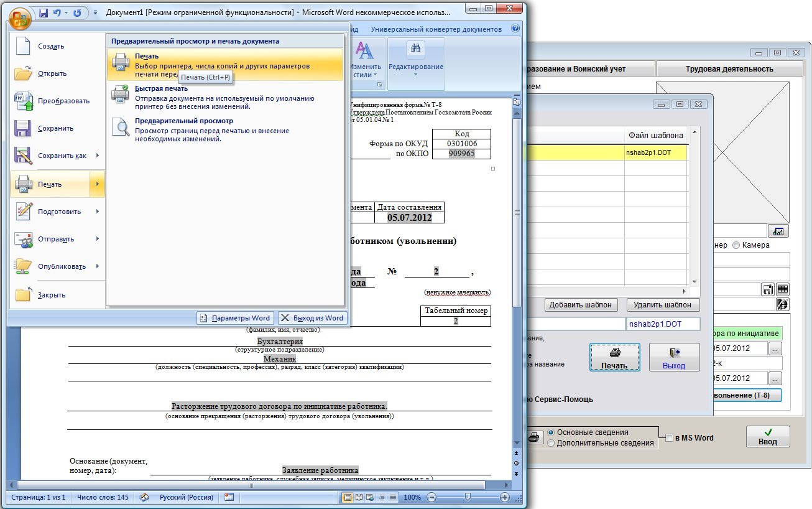The width and height of the screenshot is (812, 509).
Task: Click the Word help question mark icon
Action: coord(515,29)
